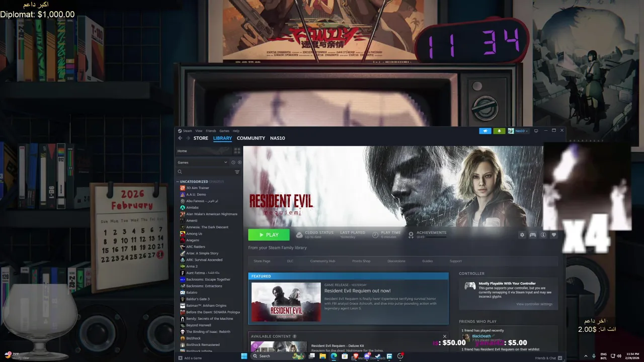
Task: Open BlackDeath friend profile
Action: click(481, 336)
